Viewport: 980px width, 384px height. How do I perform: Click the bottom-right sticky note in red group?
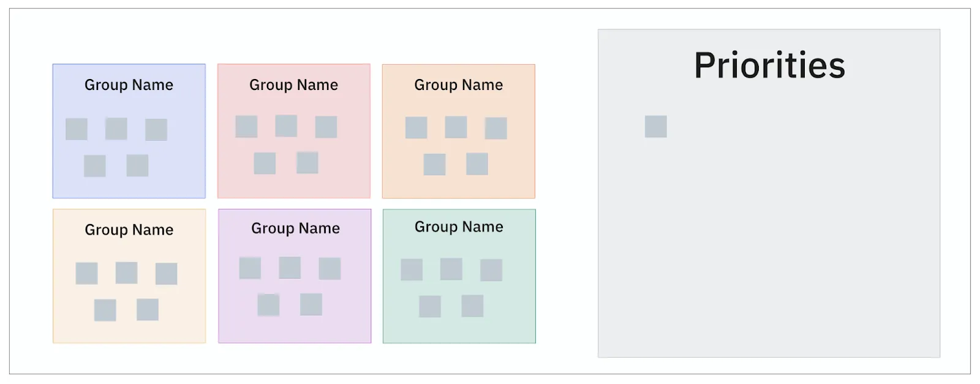pos(307,163)
